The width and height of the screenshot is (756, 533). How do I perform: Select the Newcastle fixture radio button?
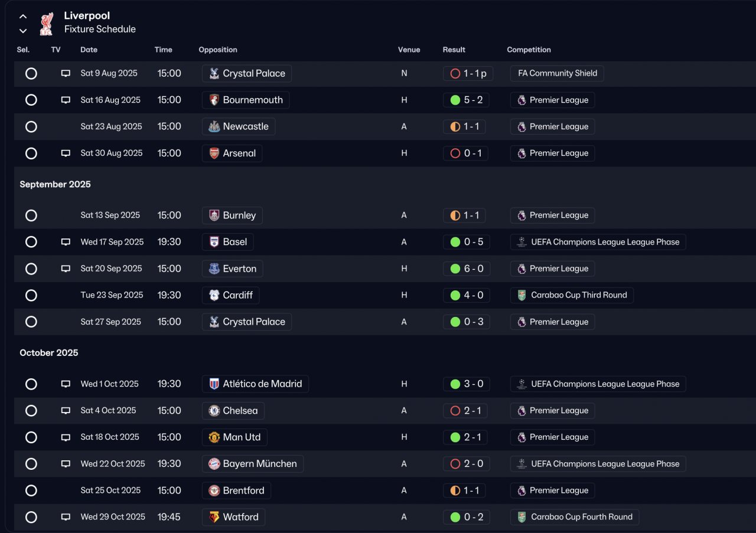(x=31, y=127)
